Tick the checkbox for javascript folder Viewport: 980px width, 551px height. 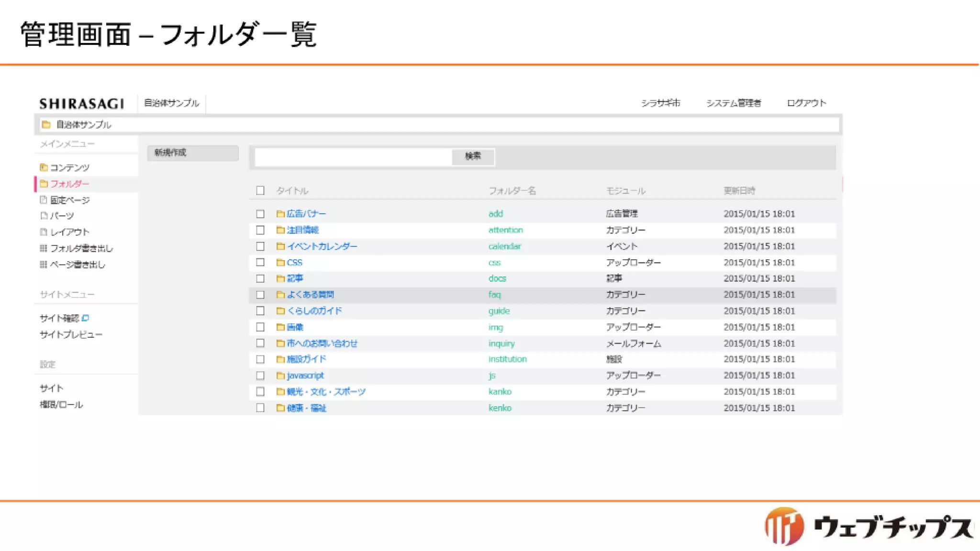[x=260, y=375]
